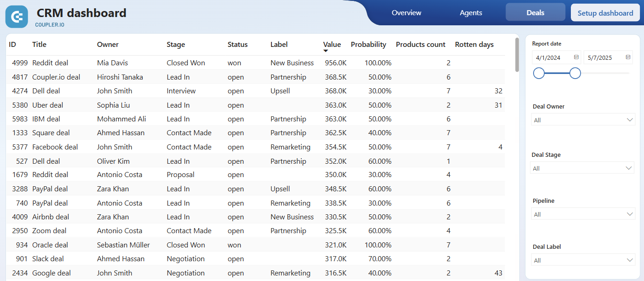Click rotten days value 43

point(498,273)
